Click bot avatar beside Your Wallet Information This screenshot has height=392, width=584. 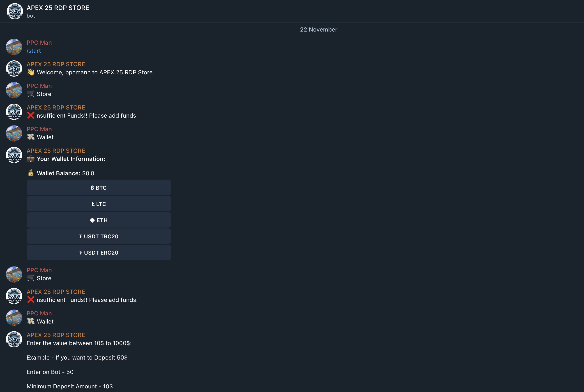click(x=14, y=155)
